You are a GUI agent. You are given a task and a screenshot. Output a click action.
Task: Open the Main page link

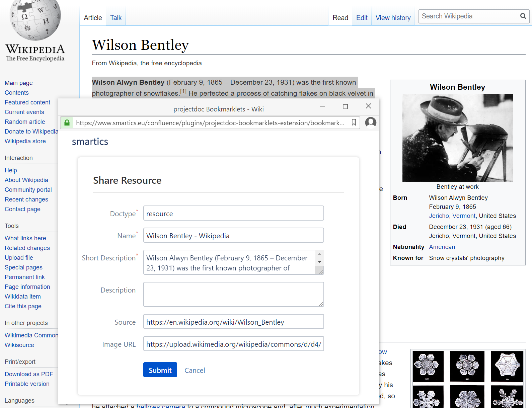click(x=19, y=83)
